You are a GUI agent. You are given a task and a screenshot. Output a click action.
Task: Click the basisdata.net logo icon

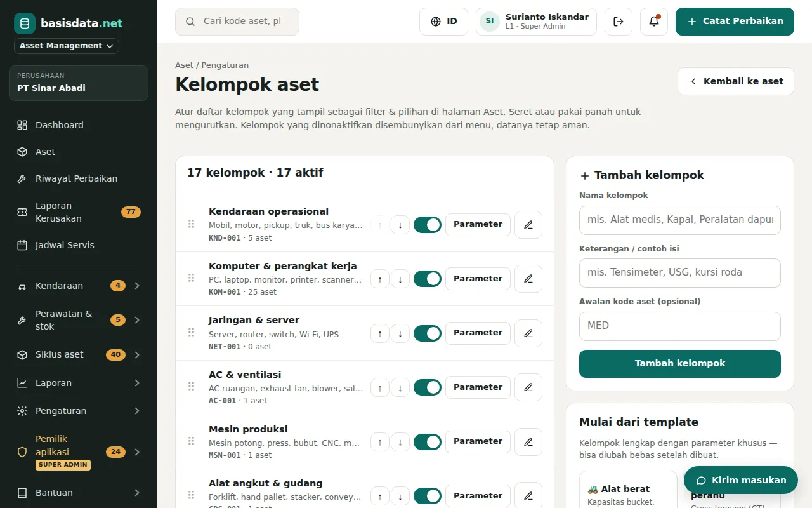25,23
